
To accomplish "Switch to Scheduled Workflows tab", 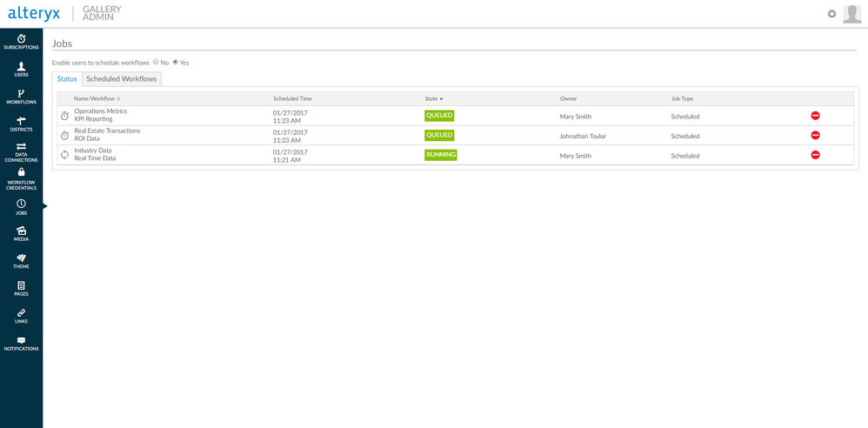I will pyautogui.click(x=122, y=79).
